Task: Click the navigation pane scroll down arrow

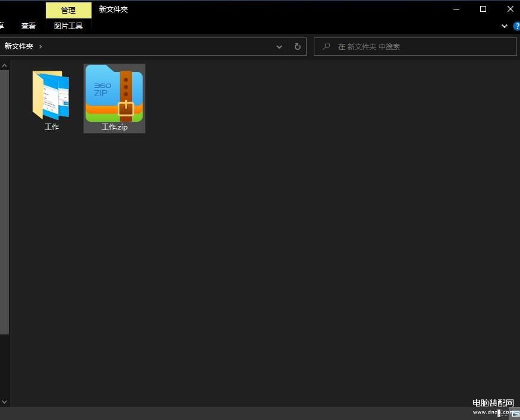Action: click(5, 402)
